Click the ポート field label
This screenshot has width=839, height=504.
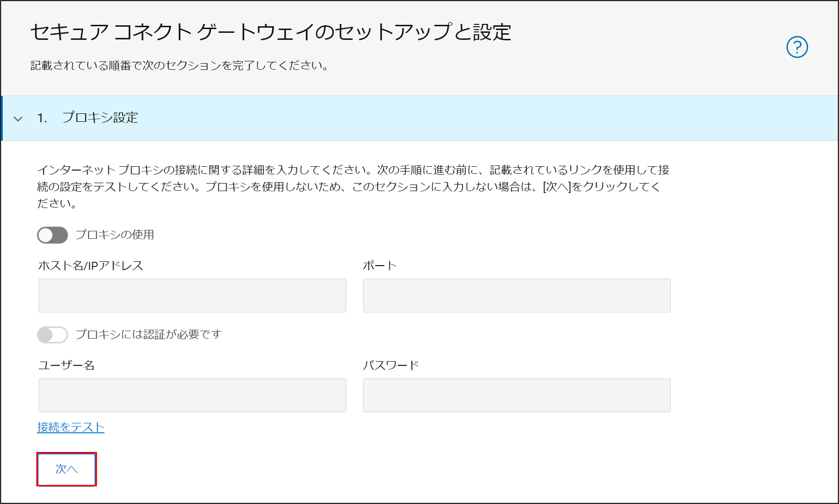click(x=379, y=266)
